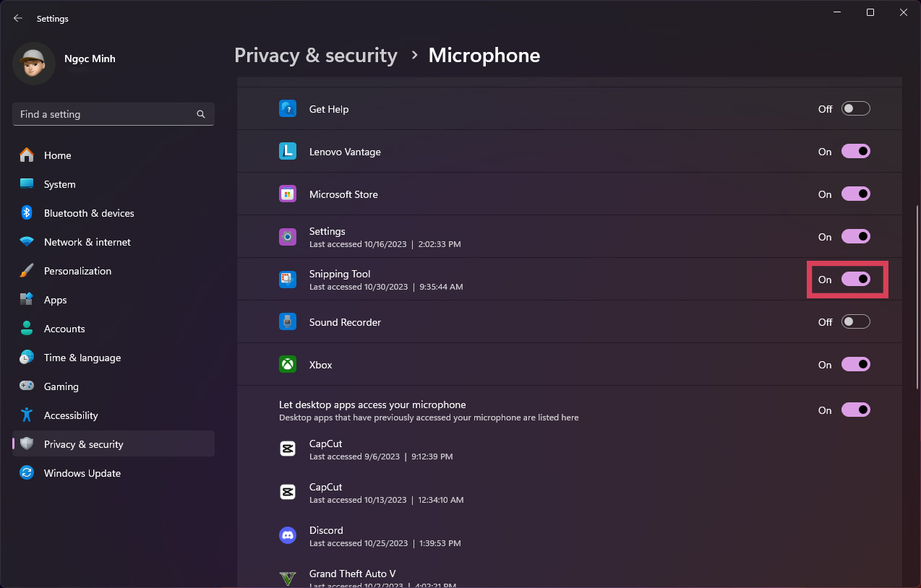Open the Ngọc Minh profile avatar
Viewport: 921px width, 588px height.
tap(34, 64)
